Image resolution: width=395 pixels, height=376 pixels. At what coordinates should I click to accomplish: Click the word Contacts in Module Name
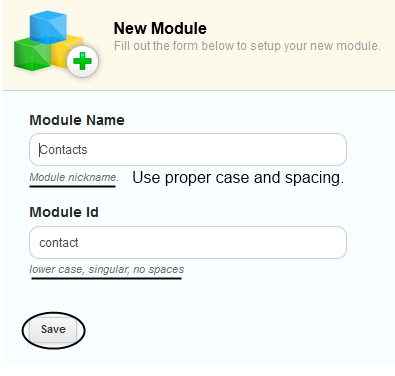click(63, 150)
